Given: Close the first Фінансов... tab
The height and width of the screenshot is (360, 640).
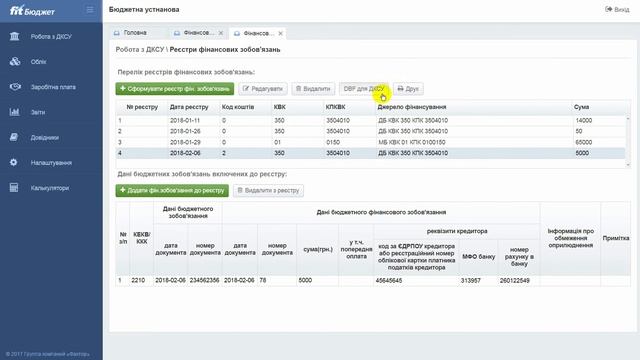Looking at the screenshot, I should pos(221,33).
